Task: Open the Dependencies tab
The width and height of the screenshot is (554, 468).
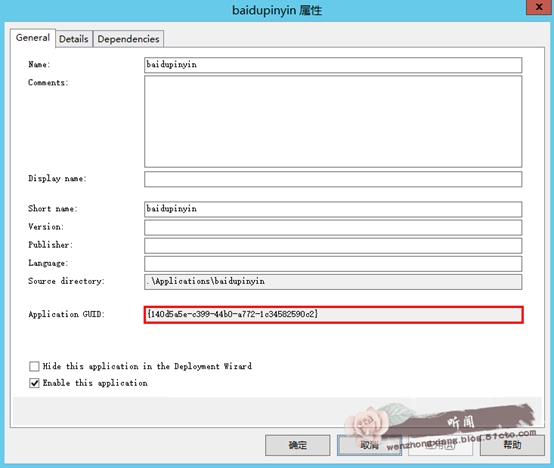Action: (x=128, y=39)
